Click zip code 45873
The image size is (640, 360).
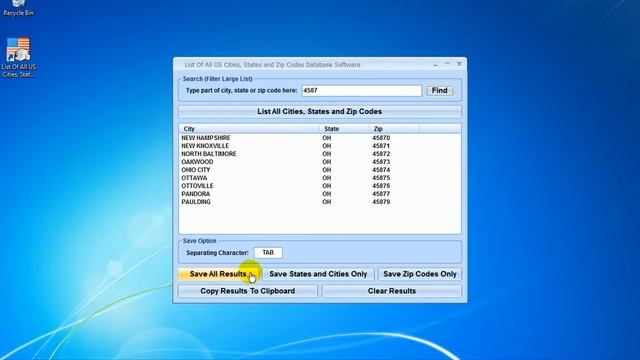point(381,162)
